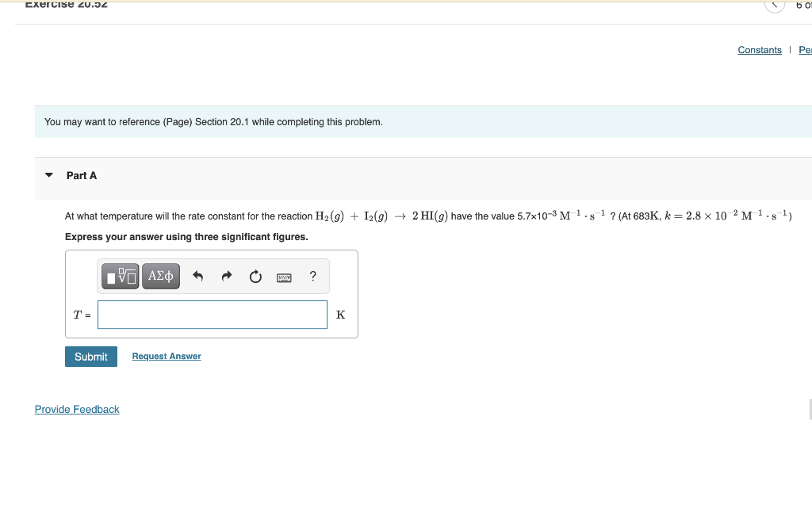This screenshot has width=812, height=508.
Task: Undo the last answer edit
Action: [197, 276]
